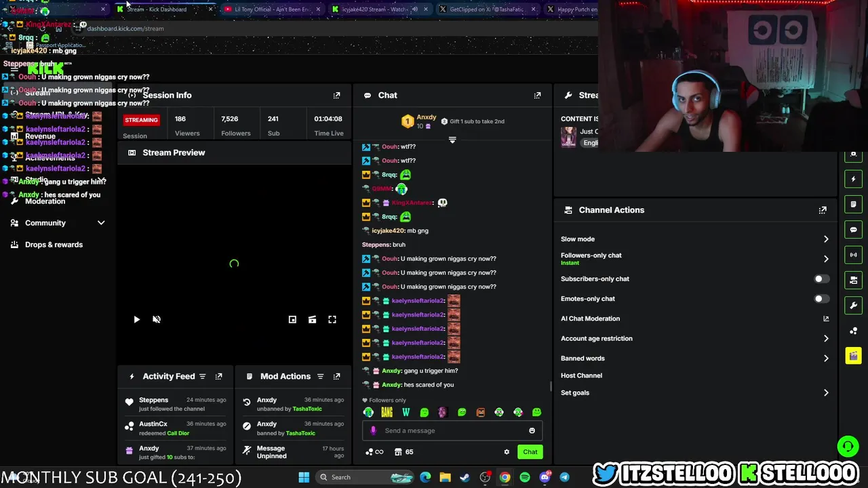Enter fullscreen on stream preview
The height and width of the screenshot is (488, 868).
[x=332, y=319]
